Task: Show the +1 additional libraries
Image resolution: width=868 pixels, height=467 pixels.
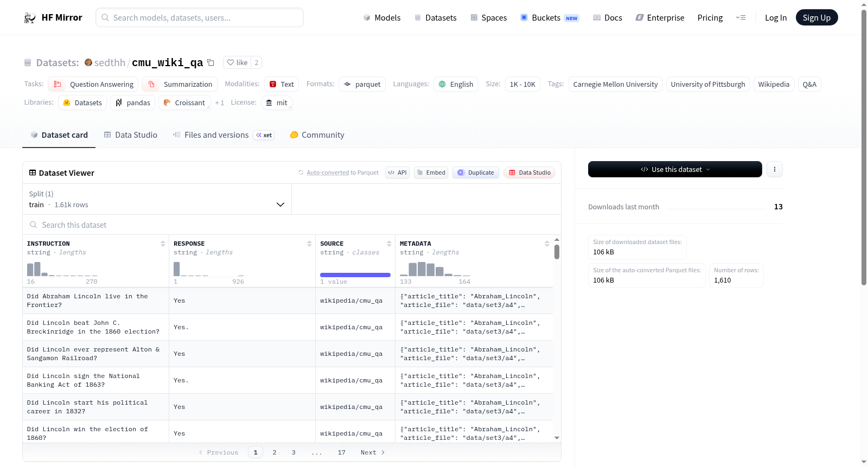Action: click(x=220, y=103)
